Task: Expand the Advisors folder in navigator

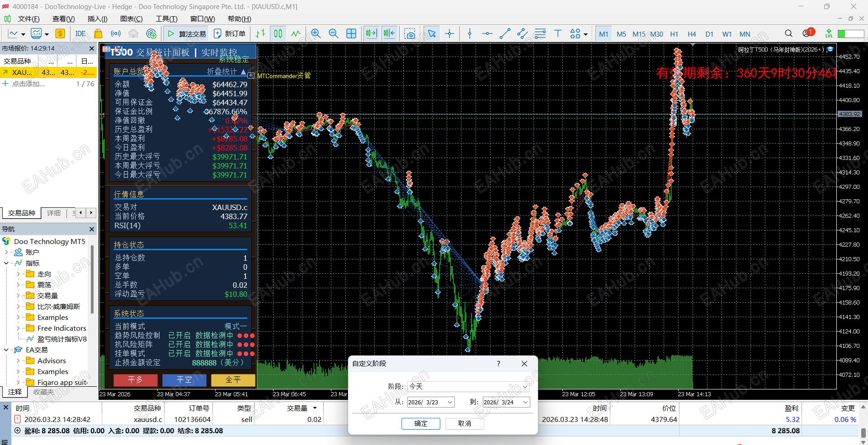Action: [x=18, y=361]
